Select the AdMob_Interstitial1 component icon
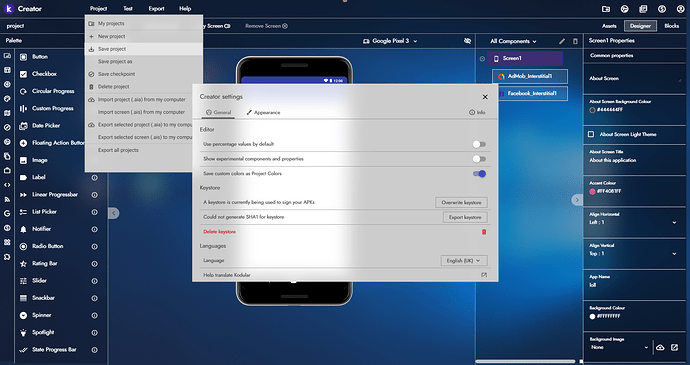The height and width of the screenshot is (365, 690). click(x=501, y=76)
